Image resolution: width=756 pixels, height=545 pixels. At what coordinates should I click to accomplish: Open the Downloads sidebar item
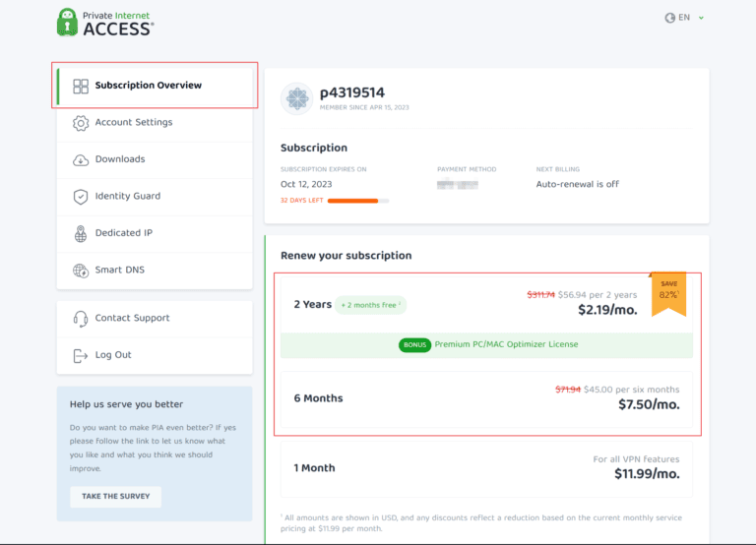click(120, 159)
